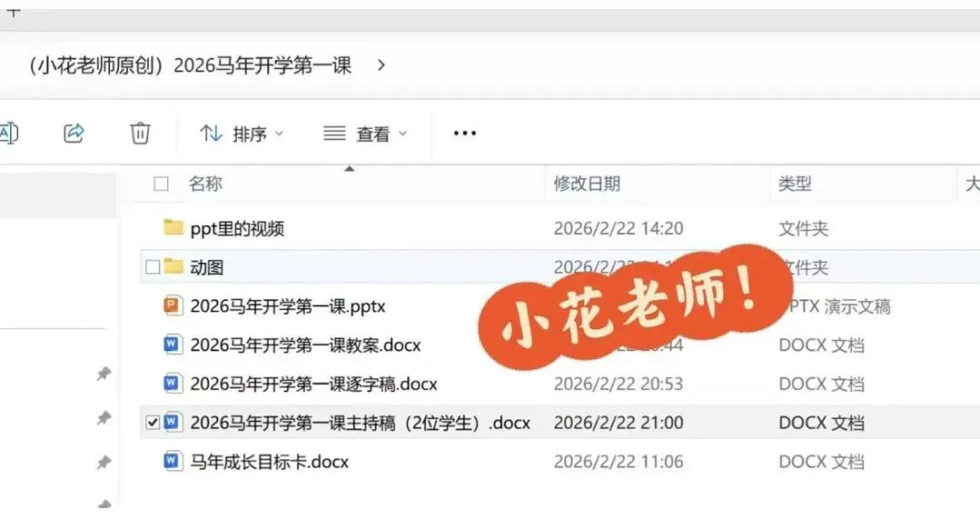
Task: Expand the breadcrumb chevron after 2026马年开学第一课
Action: [381, 65]
